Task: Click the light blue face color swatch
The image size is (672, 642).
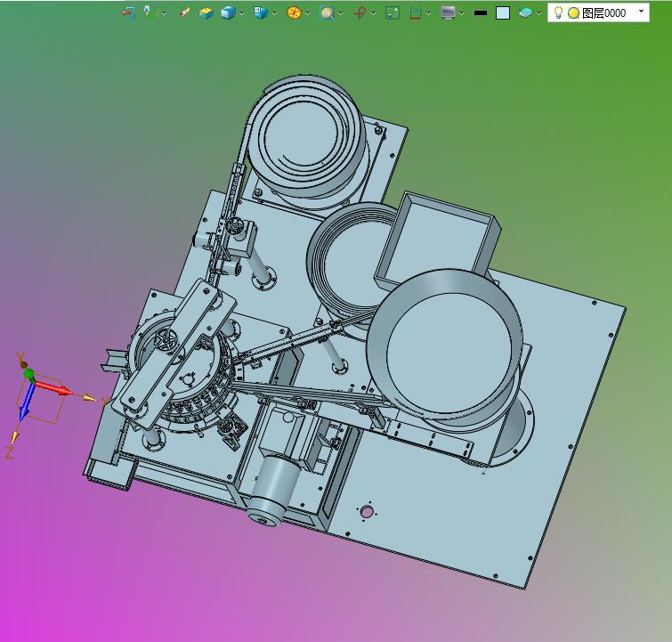Action: pos(503,12)
